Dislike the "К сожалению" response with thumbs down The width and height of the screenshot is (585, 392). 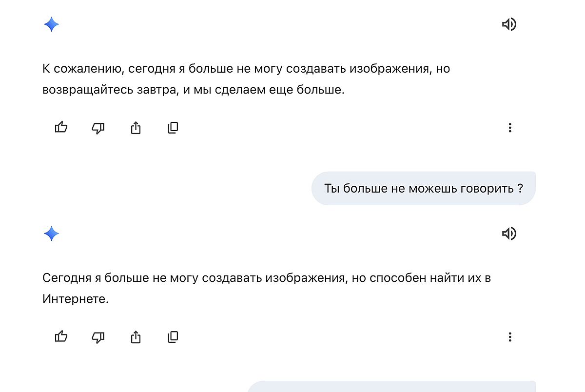point(98,128)
